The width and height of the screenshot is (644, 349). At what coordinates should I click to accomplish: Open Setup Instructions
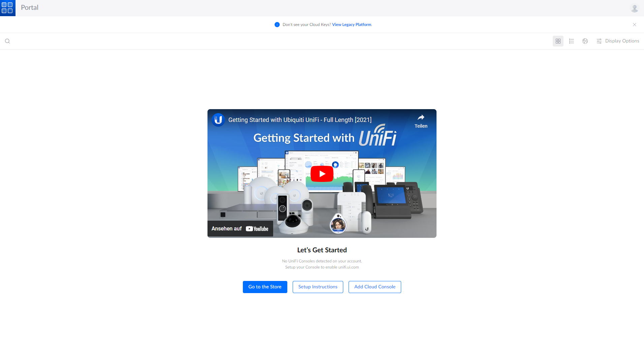pos(318,287)
